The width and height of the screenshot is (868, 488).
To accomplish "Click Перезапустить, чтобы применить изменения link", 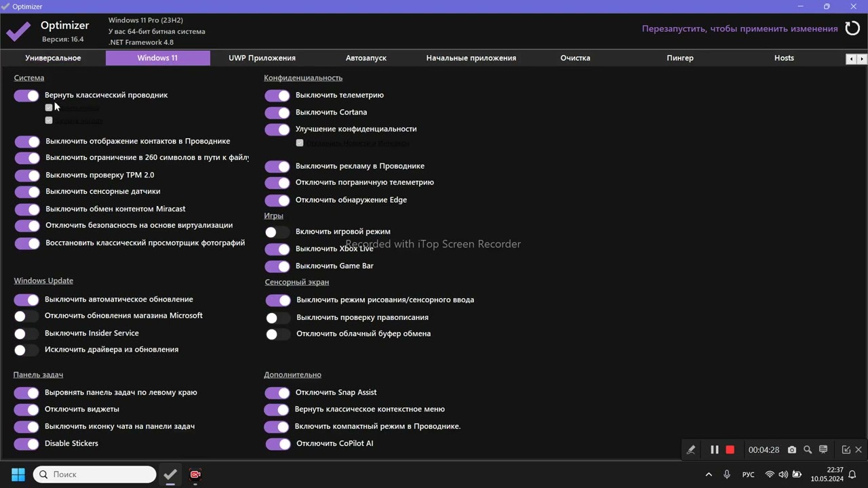I will (740, 29).
